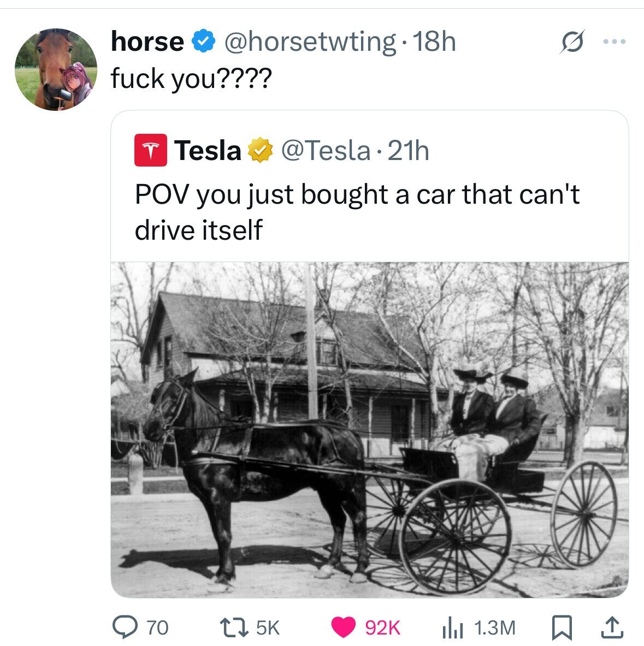View post analytics bar chart icon

pos(452,627)
